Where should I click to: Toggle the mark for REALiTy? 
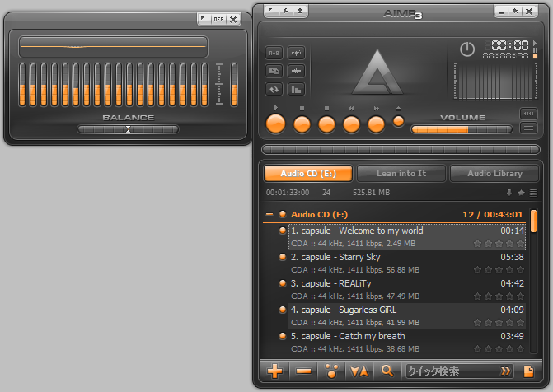point(283,283)
